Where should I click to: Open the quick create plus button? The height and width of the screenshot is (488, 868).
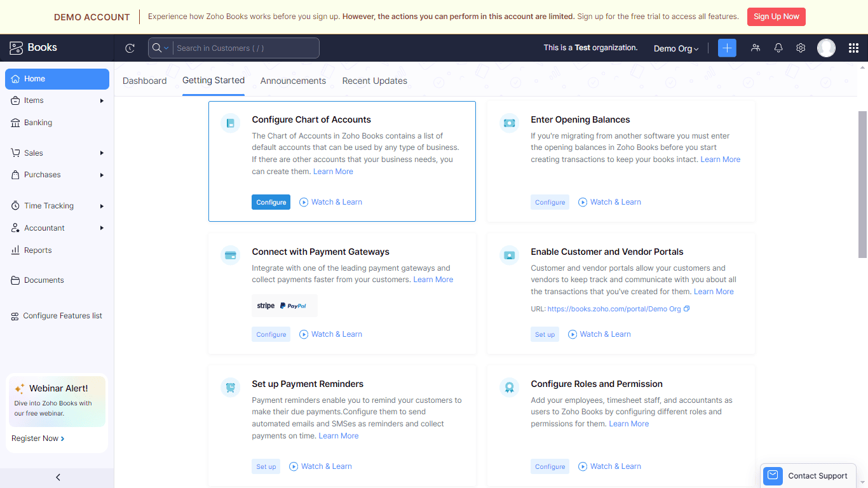(x=727, y=48)
